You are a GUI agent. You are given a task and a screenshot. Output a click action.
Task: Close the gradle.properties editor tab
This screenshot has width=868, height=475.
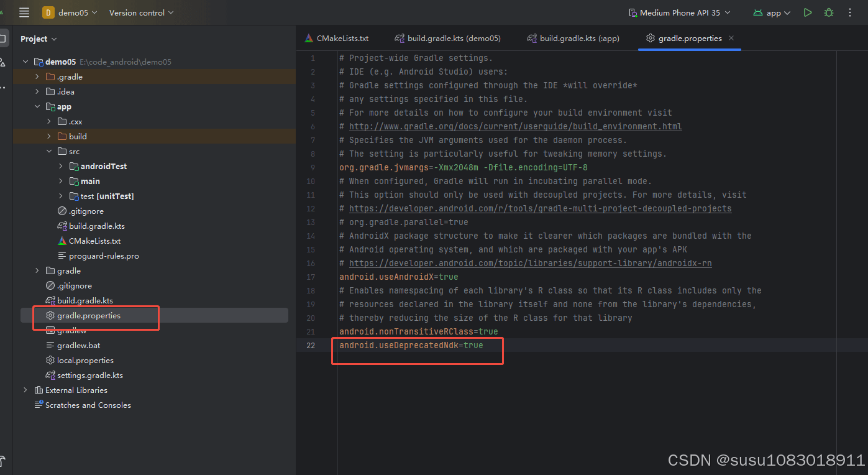pyautogui.click(x=731, y=38)
